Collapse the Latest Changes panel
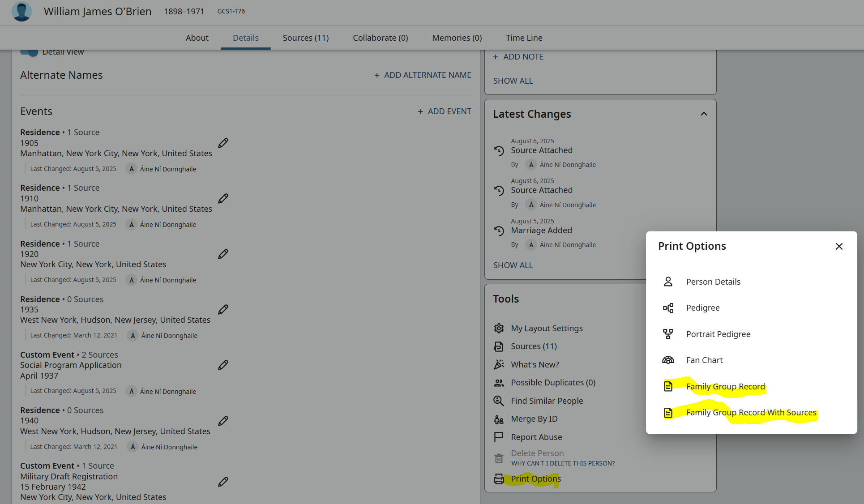 704,114
